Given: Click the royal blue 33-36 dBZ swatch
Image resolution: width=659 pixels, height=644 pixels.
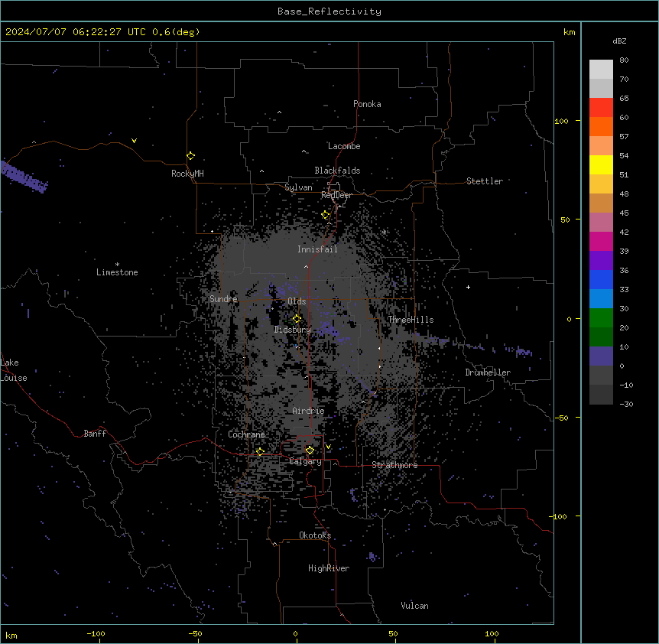Looking at the screenshot, I should coord(601,279).
